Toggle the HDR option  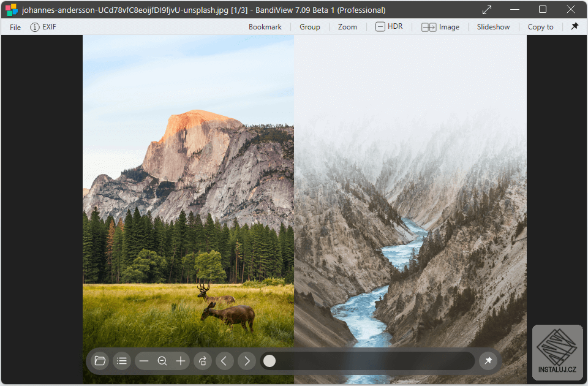(x=390, y=26)
